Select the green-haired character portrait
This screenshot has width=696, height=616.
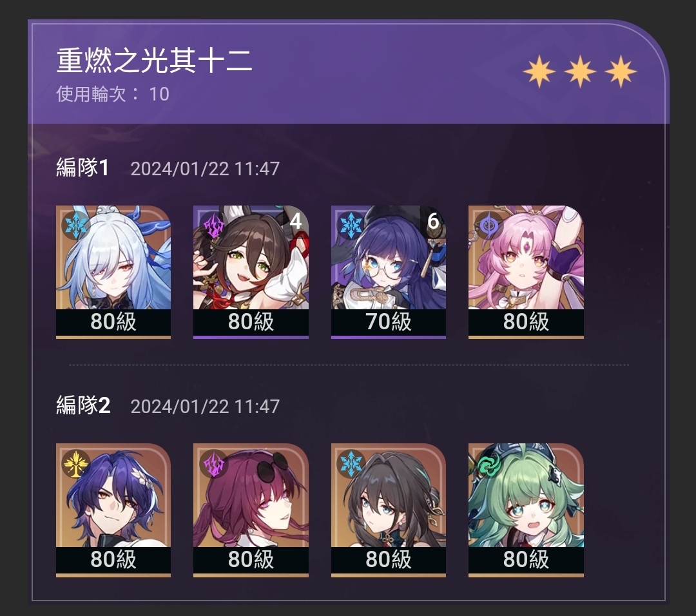(526, 510)
